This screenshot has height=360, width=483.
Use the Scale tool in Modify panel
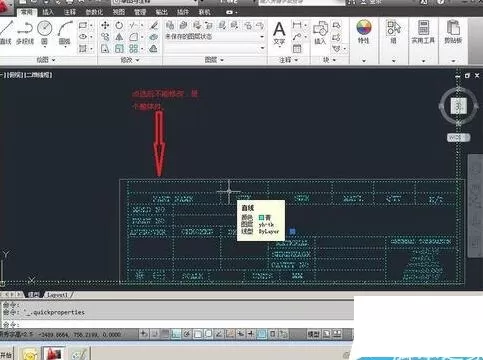(119, 49)
